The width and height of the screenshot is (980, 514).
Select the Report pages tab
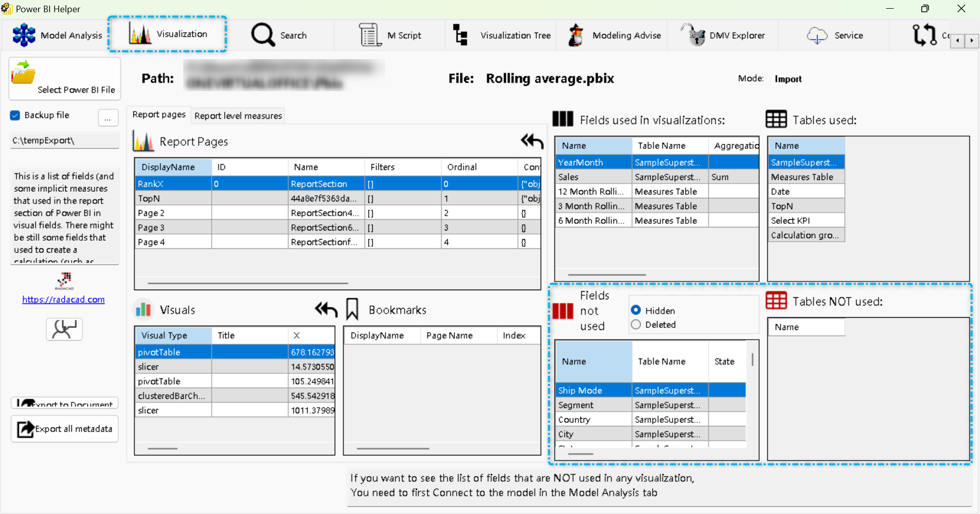pos(159,115)
